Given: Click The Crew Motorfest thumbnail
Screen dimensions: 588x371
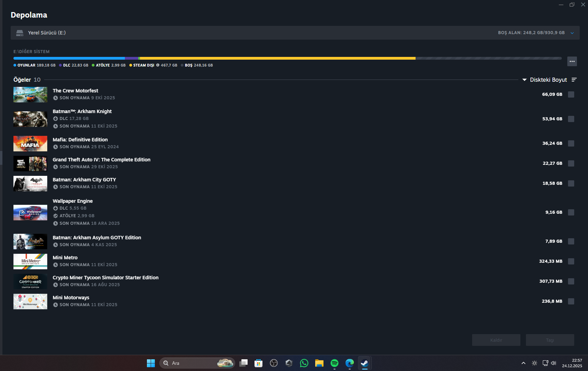Looking at the screenshot, I should coord(30,94).
